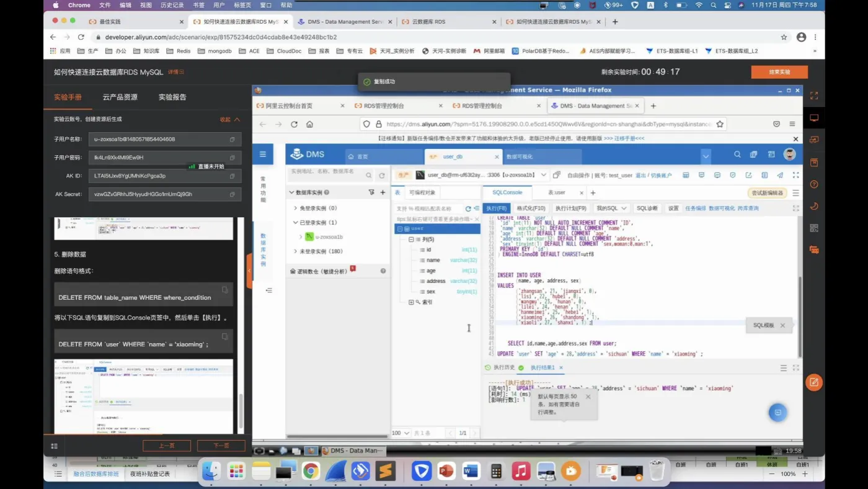868x489 pixels.
Task: Go to next step with 下一页
Action: [221, 446]
